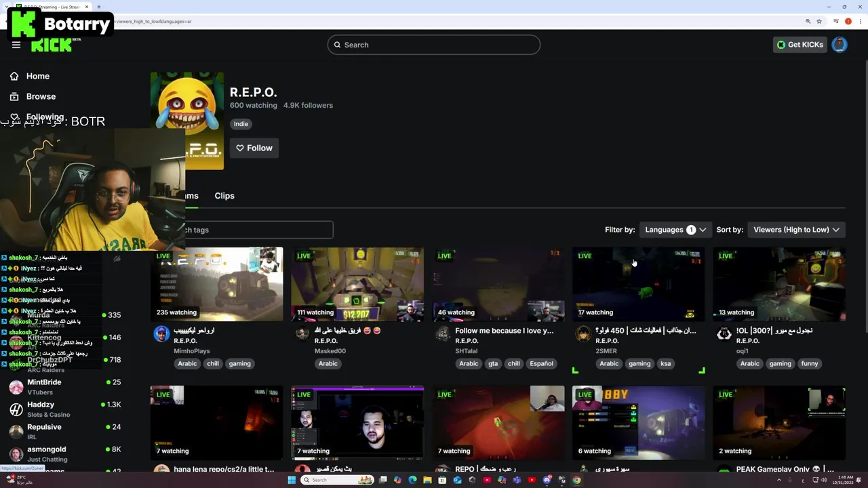Image resolution: width=868 pixels, height=488 pixels.
Task: Open Viewers (High to Low) sort dropdown
Action: point(796,230)
